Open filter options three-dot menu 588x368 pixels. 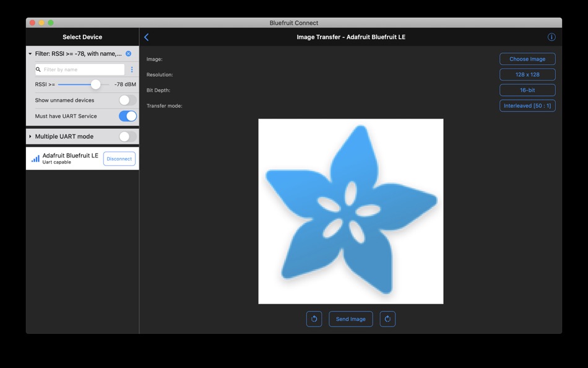click(132, 69)
